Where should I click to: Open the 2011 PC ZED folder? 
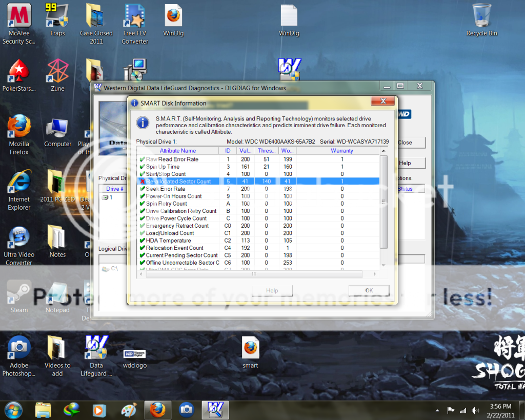57,186
